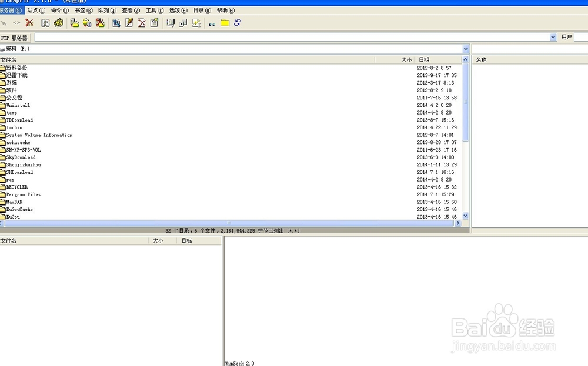The image size is (588, 366).
Task: Expand the FTP server address dropdown
Action: [553, 37]
